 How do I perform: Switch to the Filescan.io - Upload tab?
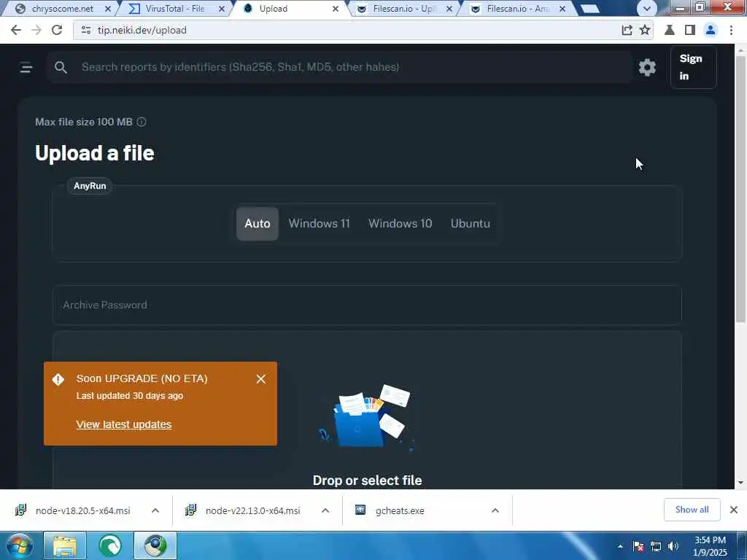pos(403,9)
